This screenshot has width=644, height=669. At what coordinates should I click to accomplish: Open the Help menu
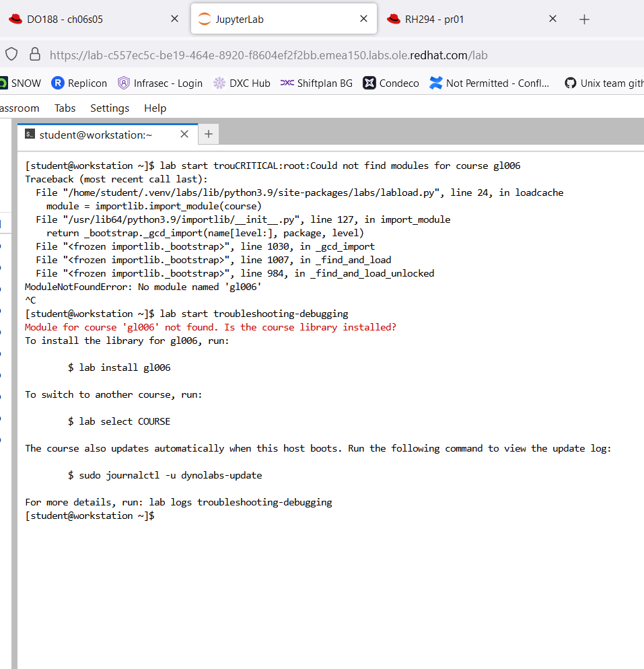click(x=155, y=108)
